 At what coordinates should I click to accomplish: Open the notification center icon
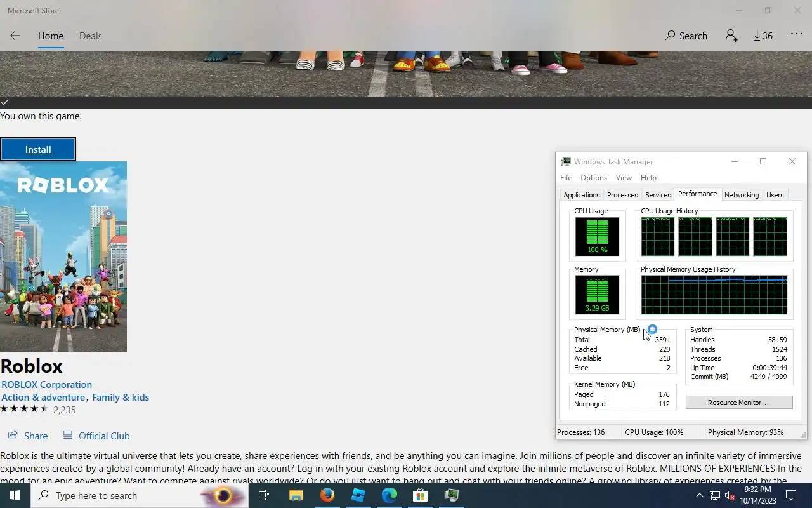[x=791, y=495]
